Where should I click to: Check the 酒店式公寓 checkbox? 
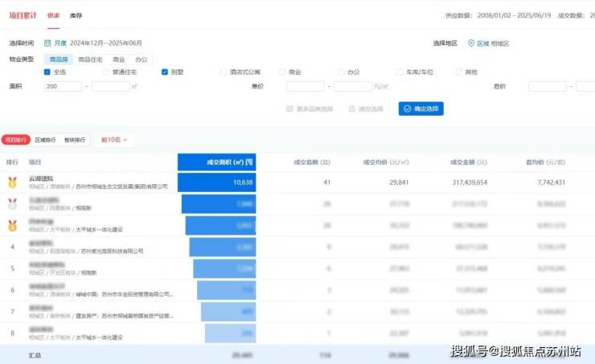[x=224, y=72]
